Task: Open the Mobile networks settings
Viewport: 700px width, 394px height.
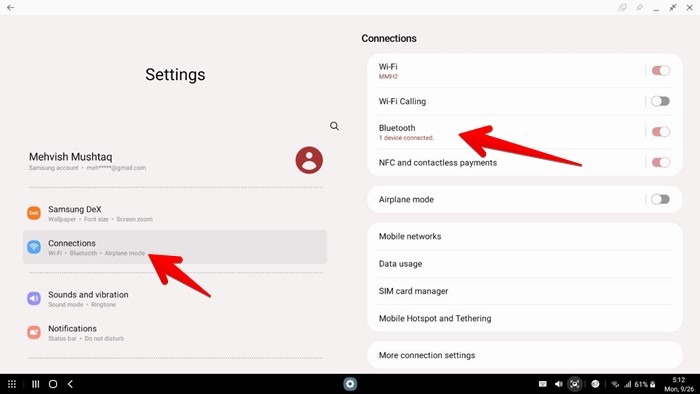Action: pos(525,236)
